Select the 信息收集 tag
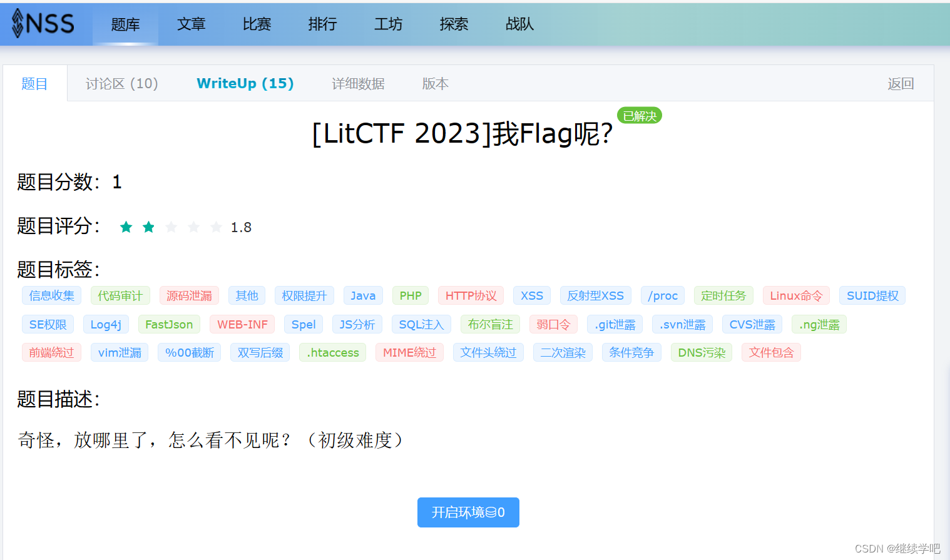950x560 pixels. pos(51,295)
